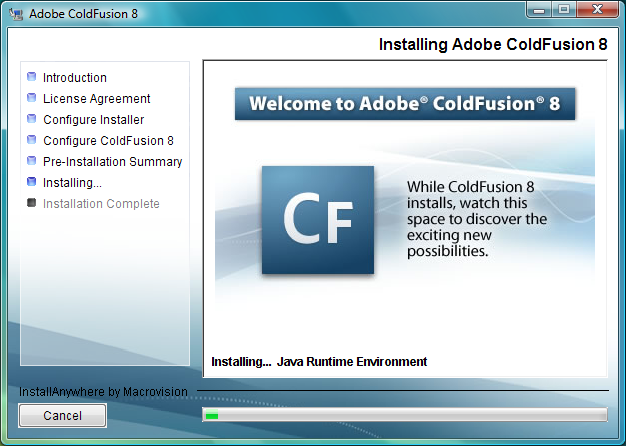Screen dimensions: 626x446
Task: Click the Installing Java Runtime Environment status text
Action: [x=319, y=362]
